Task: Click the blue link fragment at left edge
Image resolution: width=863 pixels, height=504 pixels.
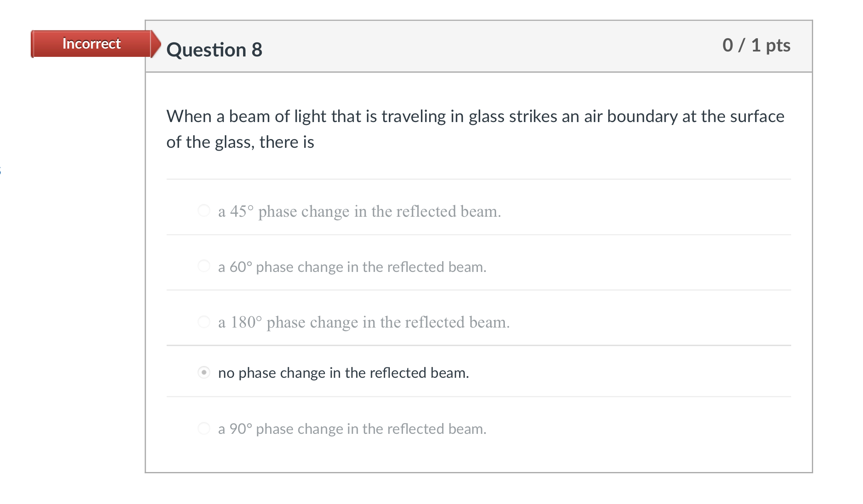Action: pos(1,170)
